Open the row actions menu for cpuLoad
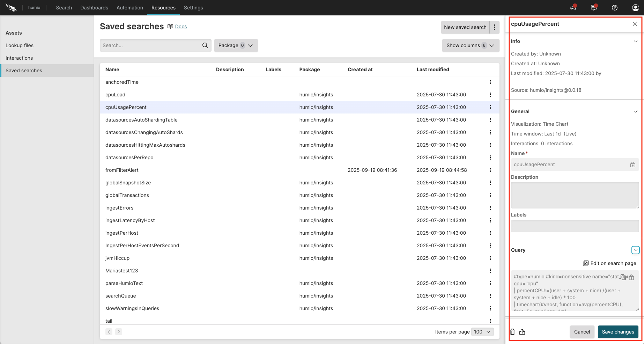The height and width of the screenshot is (344, 644). coord(490,95)
